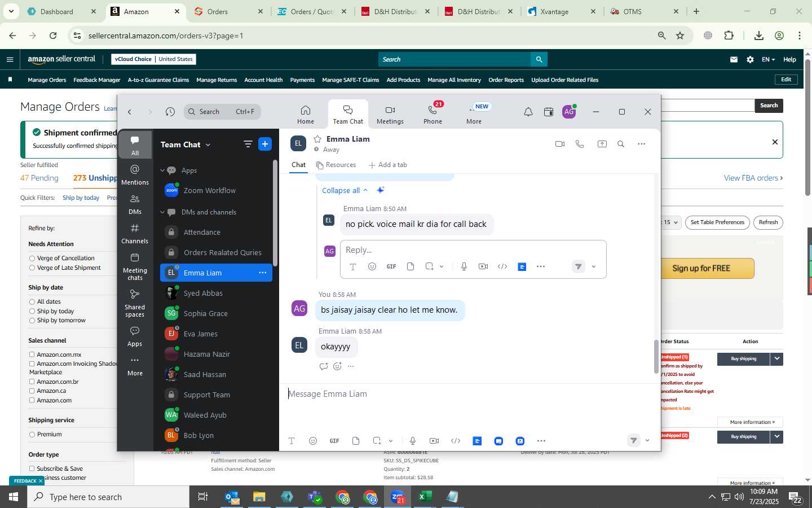Open results per page dropdown showing 15
812x508 pixels.
click(671, 222)
